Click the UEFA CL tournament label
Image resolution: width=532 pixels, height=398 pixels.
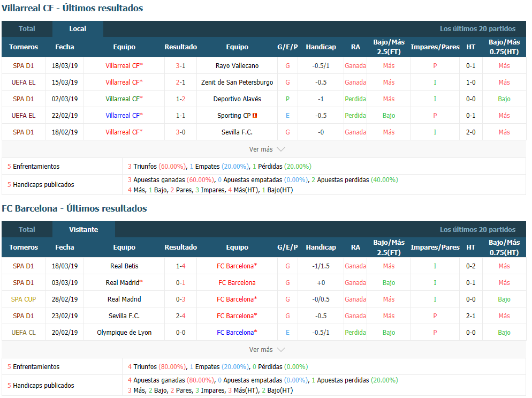click(24, 333)
